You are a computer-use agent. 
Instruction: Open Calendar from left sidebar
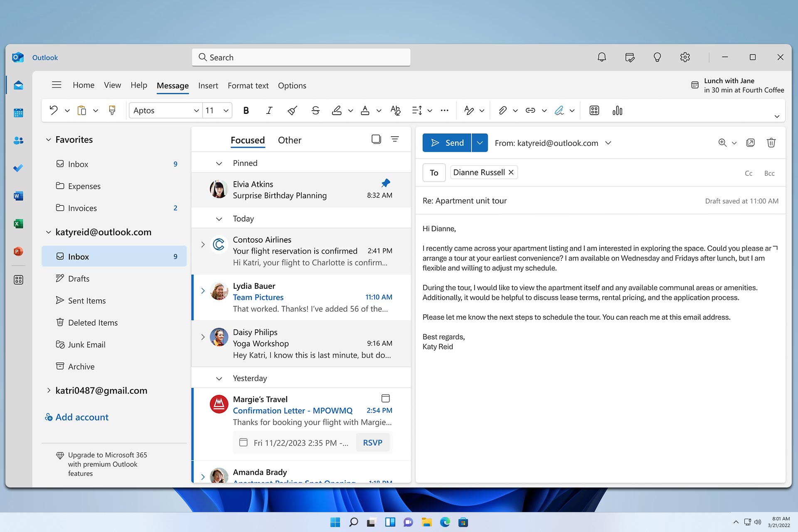tap(18, 113)
